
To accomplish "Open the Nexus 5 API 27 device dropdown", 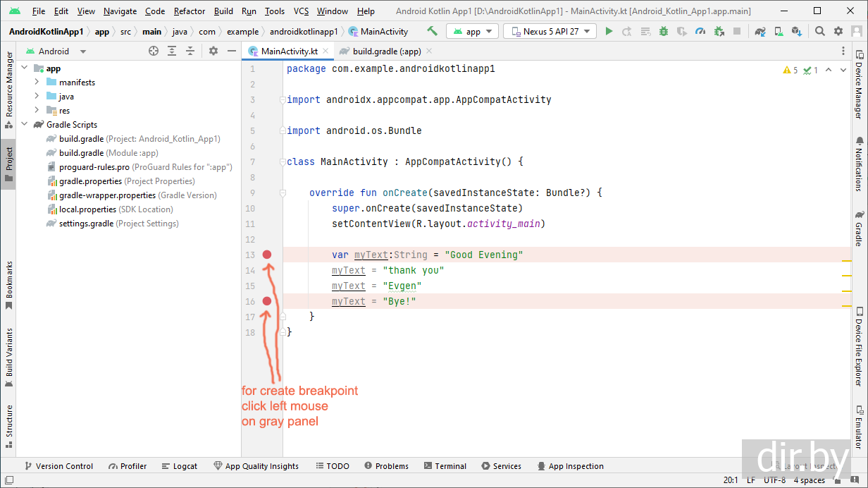I will pyautogui.click(x=550, y=31).
